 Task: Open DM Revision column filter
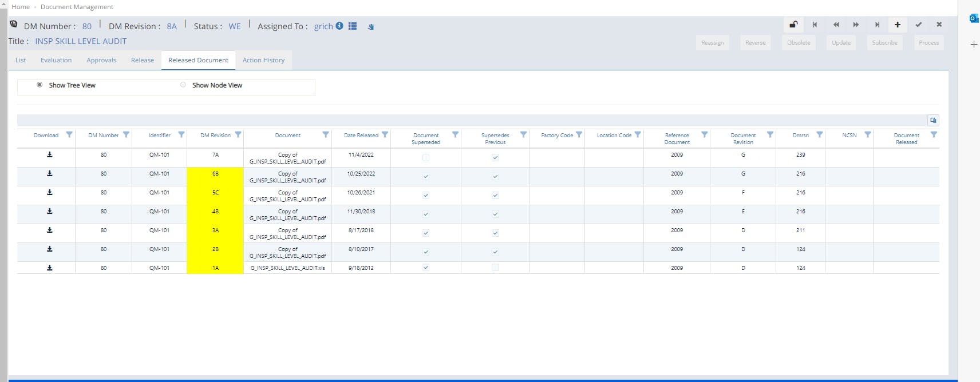coord(238,135)
